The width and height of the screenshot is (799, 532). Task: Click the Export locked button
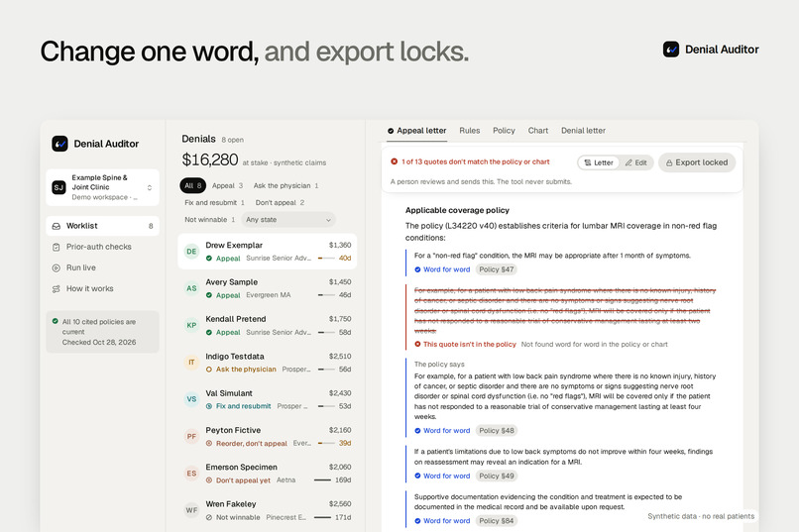click(x=697, y=162)
